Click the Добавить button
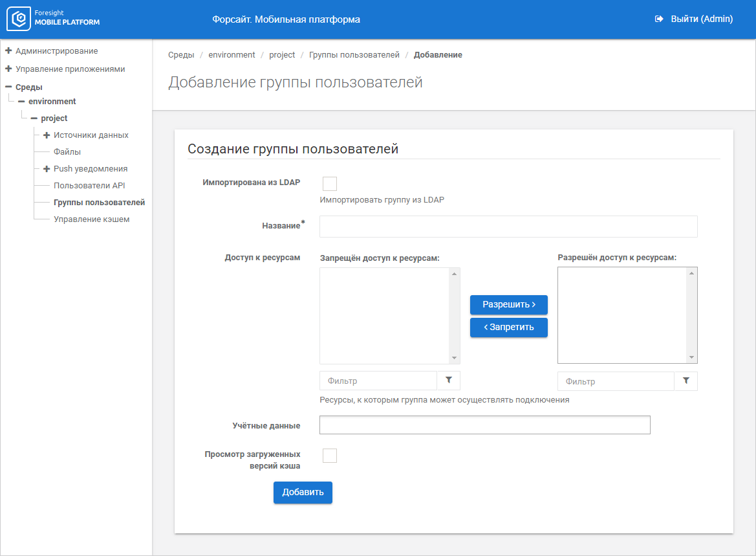The image size is (756, 556). click(x=303, y=493)
